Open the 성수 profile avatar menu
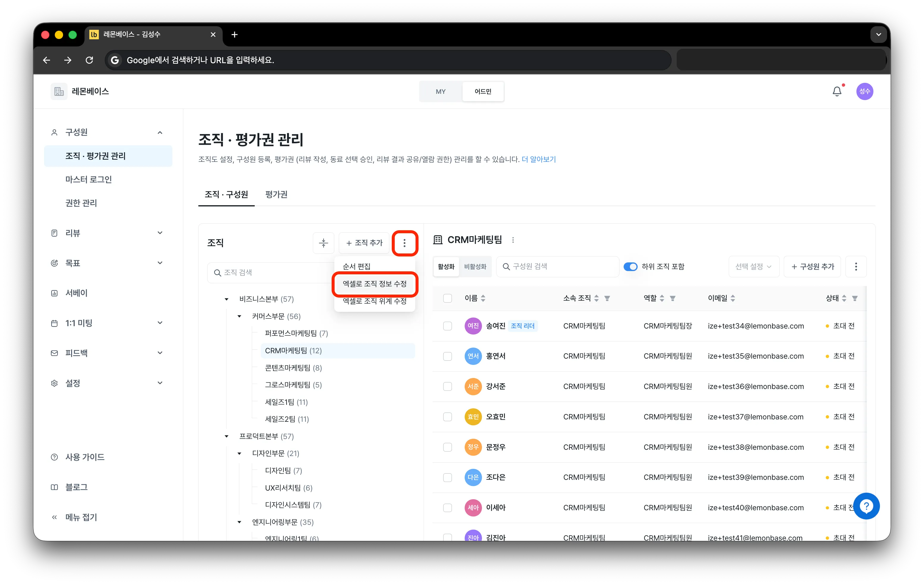Image resolution: width=924 pixels, height=585 pixels. (x=864, y=91)
